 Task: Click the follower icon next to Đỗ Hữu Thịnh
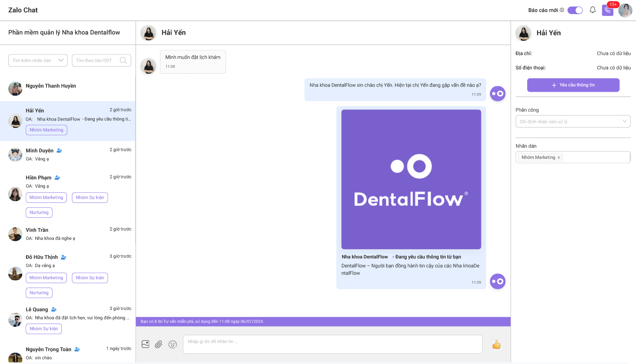pos(64,257)
